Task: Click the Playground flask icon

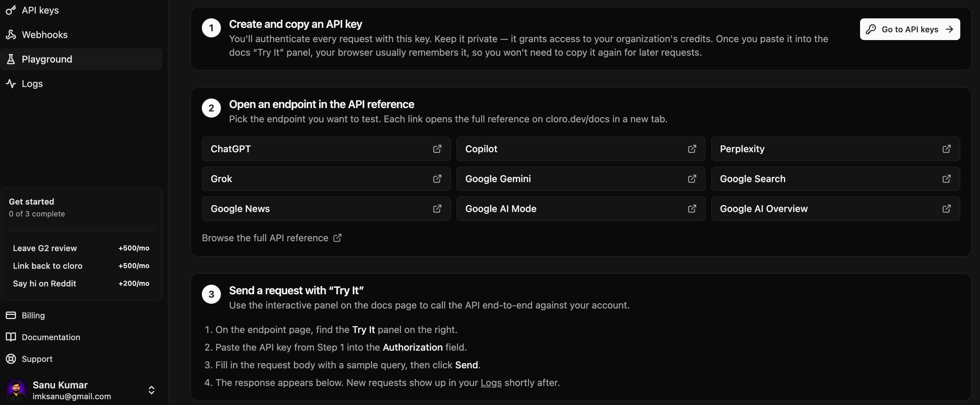Action: [x=11, y=59]
